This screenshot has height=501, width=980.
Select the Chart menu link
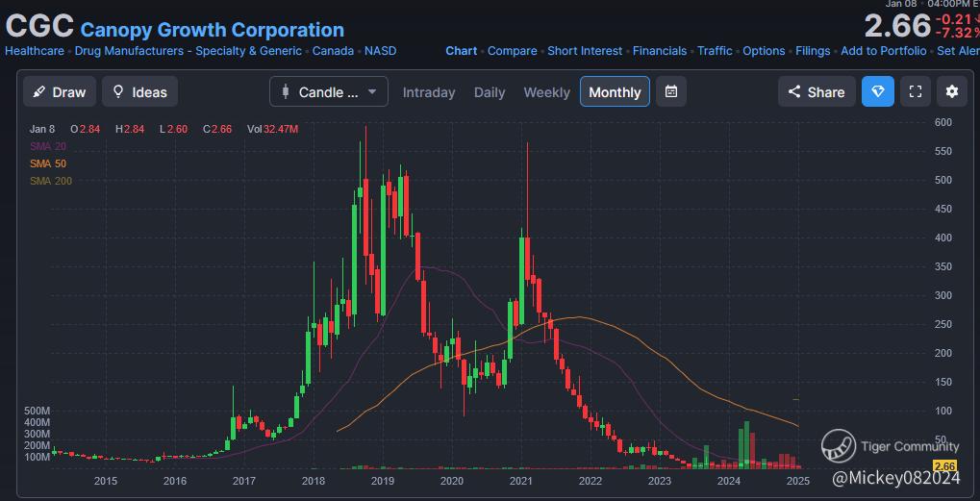click(462, 51)
